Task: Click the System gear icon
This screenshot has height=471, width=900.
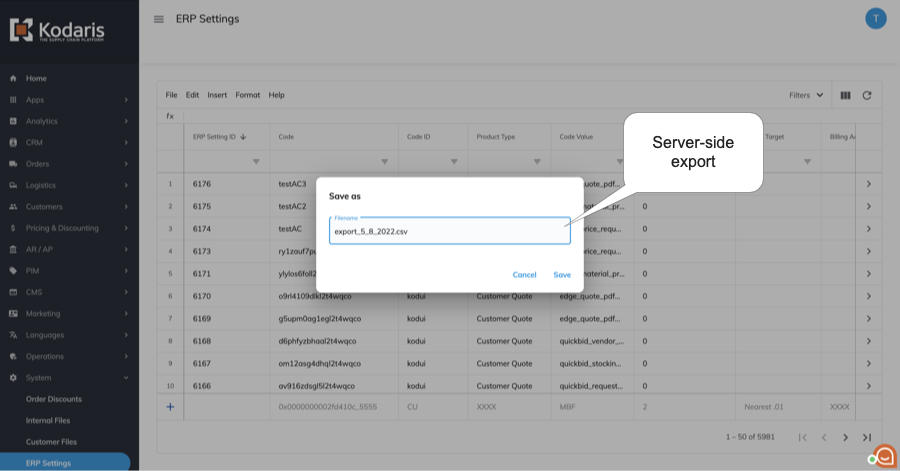Action: 13,377
